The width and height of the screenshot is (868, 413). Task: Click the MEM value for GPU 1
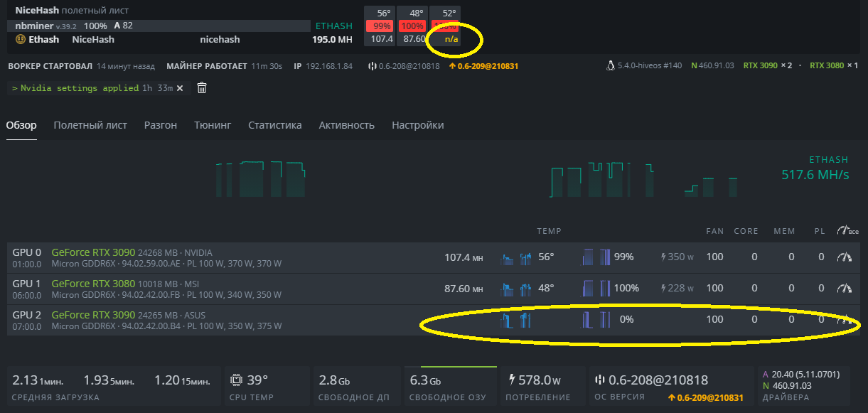pos(791,288)
